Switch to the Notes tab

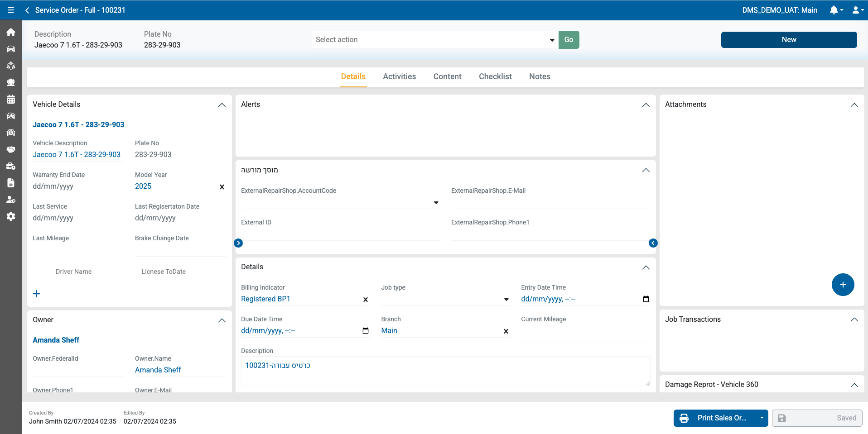tap(540, 76)
